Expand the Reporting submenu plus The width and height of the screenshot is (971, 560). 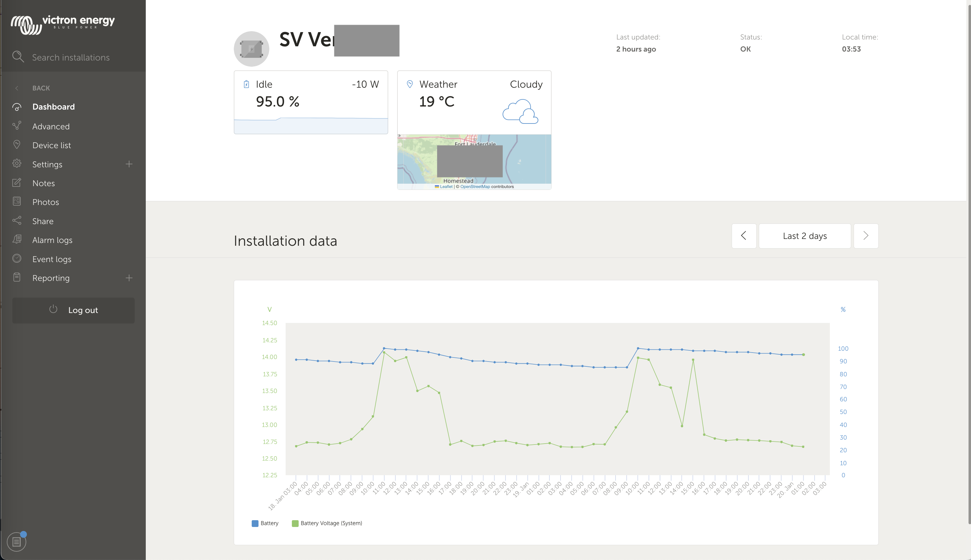coord(129,278)
